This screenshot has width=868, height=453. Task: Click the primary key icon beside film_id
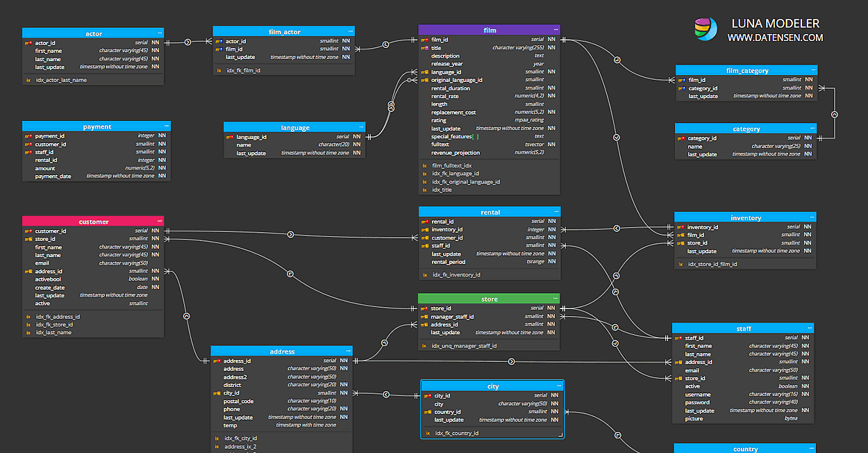424,39
